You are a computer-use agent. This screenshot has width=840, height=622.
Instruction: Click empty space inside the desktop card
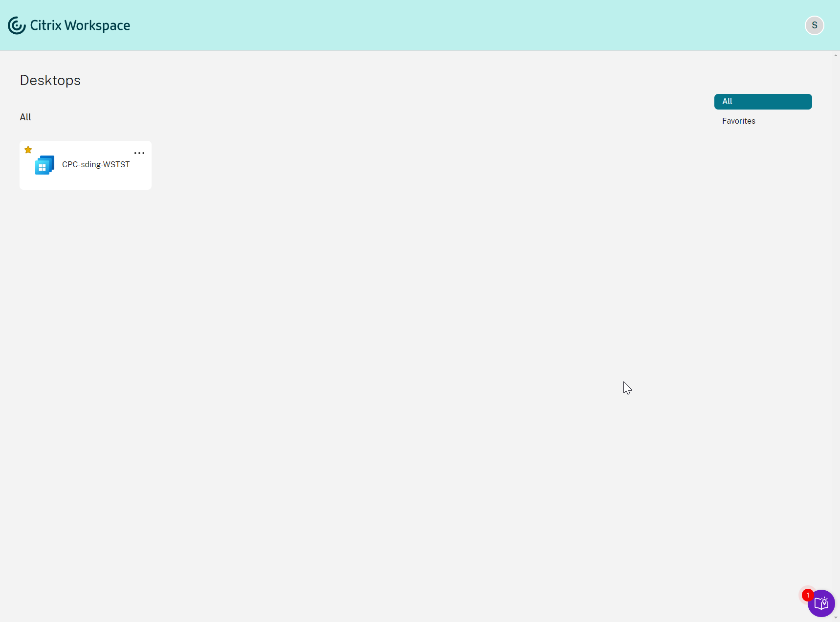click(98, 181)
